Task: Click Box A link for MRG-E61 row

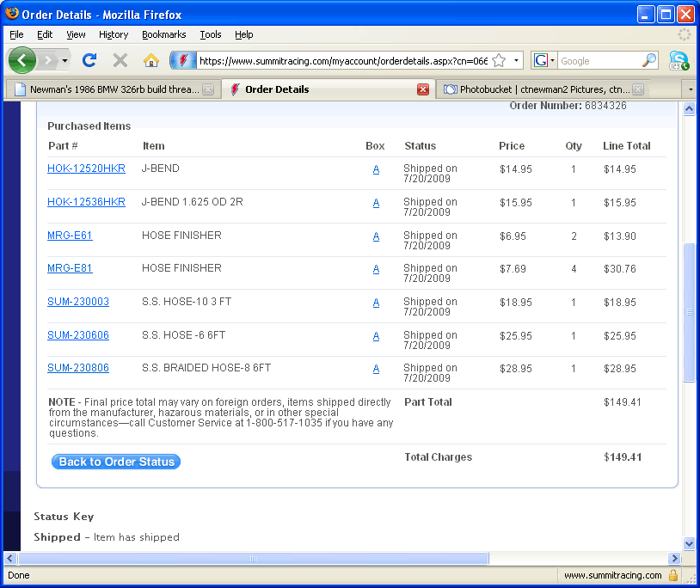Action: tap(376, 236)
